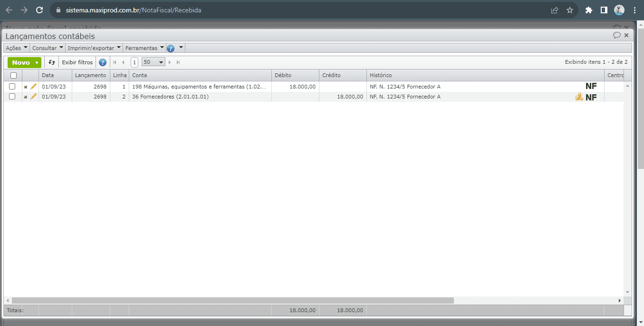
Task: Expand the Novo button dropdown arrow
Action: [37, 63]
